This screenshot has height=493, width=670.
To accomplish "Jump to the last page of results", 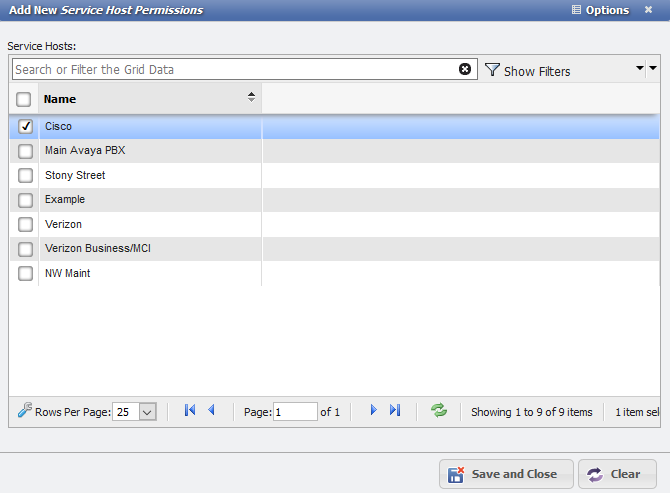I will tap(395, 410).
